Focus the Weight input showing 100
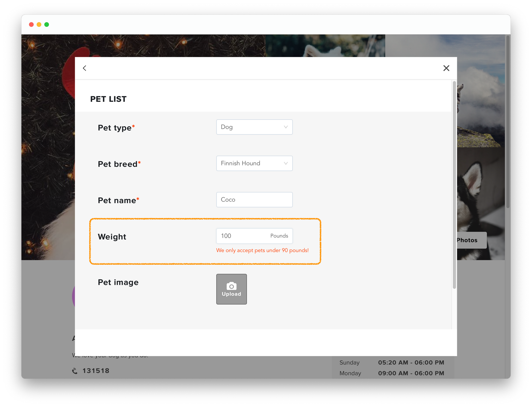The height and width of the screenshot is (407, 532). [x=254, y=236]
